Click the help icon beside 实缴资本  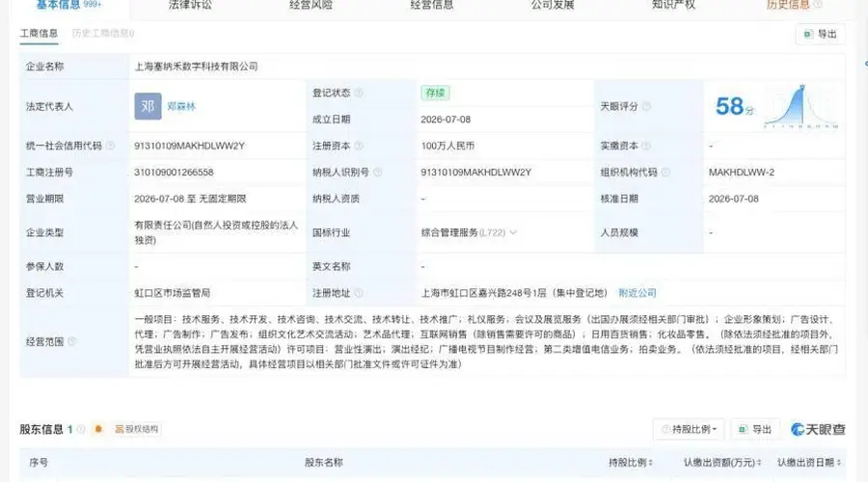[x=646, y=146]
